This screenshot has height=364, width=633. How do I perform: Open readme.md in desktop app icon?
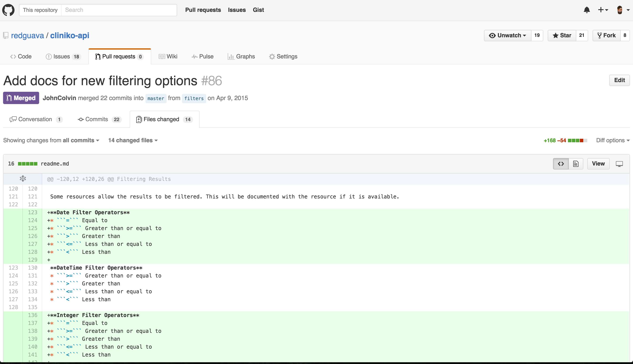point(619,164)
